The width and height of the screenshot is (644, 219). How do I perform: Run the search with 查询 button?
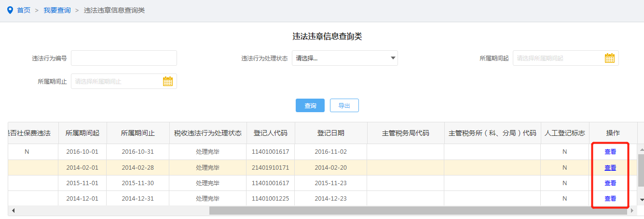tap(310, 105)
